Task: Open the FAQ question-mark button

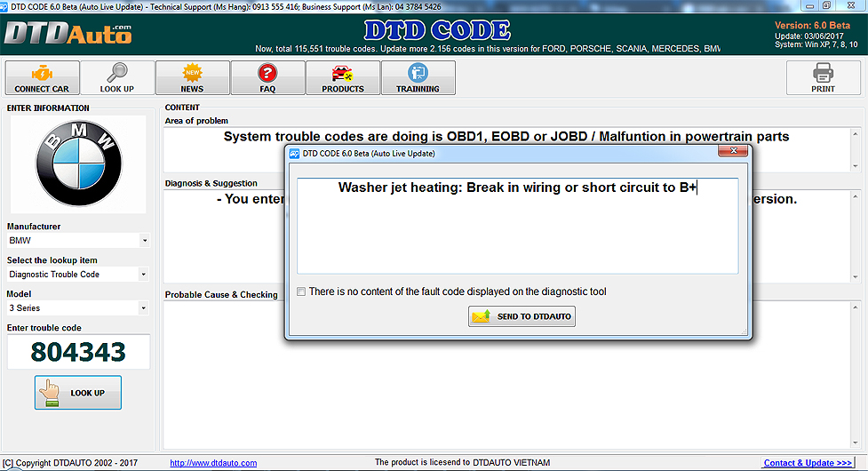Action: click(x=267, y=78)
